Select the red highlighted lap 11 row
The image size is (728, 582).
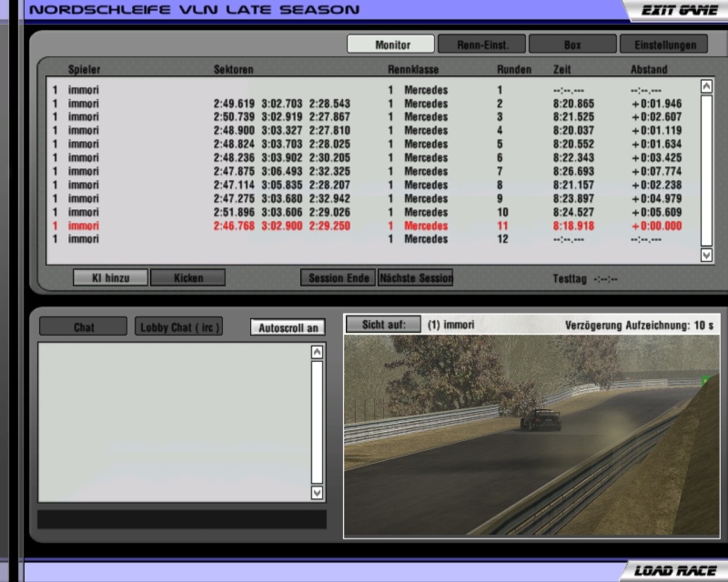(x=373, y=226)
